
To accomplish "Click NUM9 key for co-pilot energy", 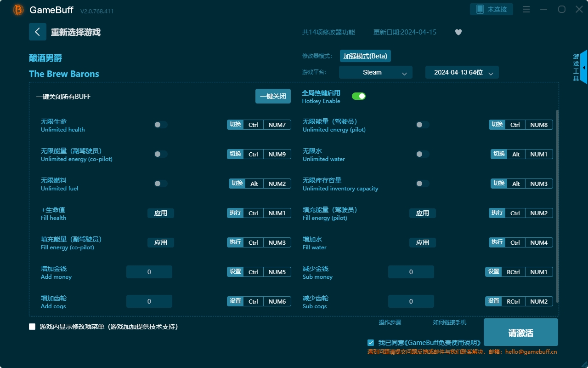I will pos(277,154).
